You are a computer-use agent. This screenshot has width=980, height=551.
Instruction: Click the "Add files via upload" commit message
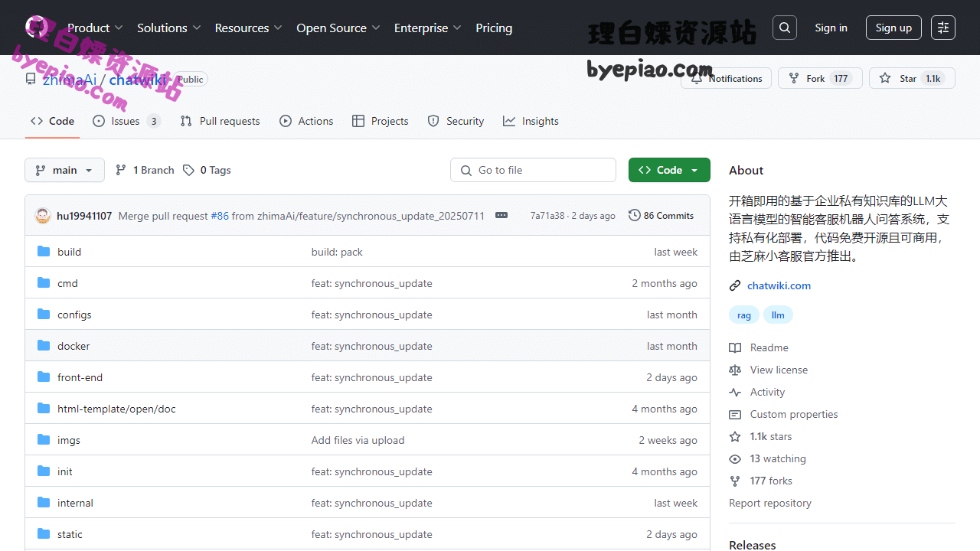(x=358, y=440)
